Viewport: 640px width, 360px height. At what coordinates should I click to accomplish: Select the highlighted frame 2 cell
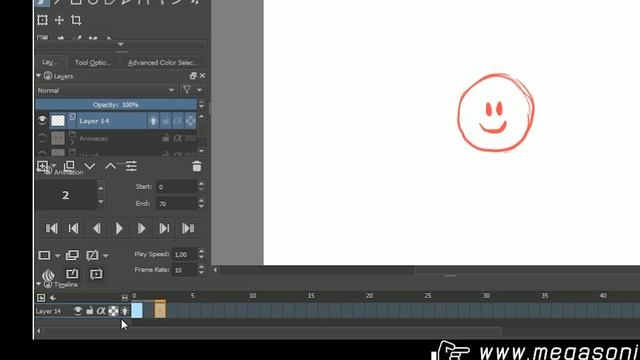160,311
